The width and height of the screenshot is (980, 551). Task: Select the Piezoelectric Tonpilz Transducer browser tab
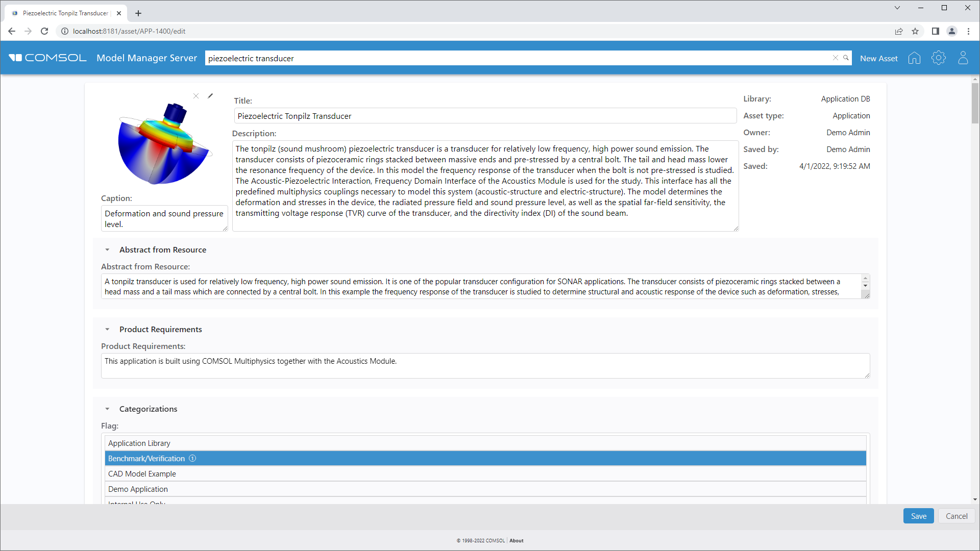(x=65, y=13)
